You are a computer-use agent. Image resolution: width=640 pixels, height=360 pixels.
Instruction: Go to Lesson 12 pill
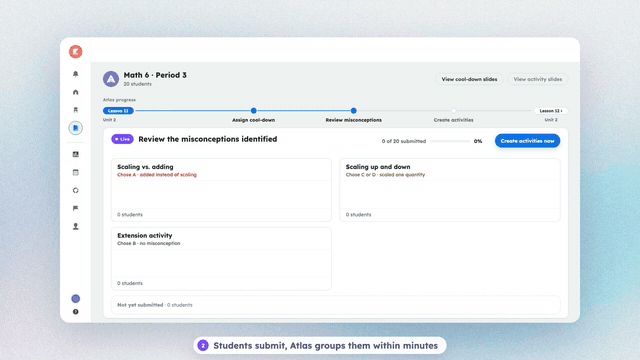coord(551,111)
